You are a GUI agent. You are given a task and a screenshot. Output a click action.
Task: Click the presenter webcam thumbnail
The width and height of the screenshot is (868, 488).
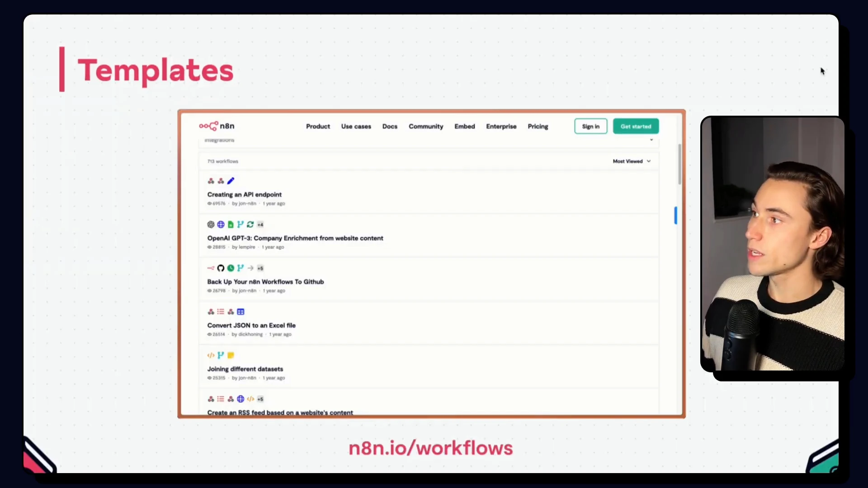(x=772, y=244)
